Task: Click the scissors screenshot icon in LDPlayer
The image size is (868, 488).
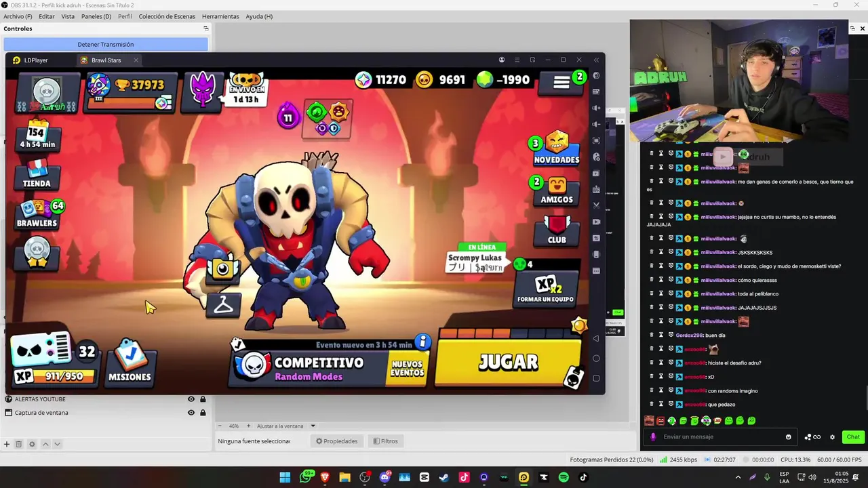Action: point(596,205)
